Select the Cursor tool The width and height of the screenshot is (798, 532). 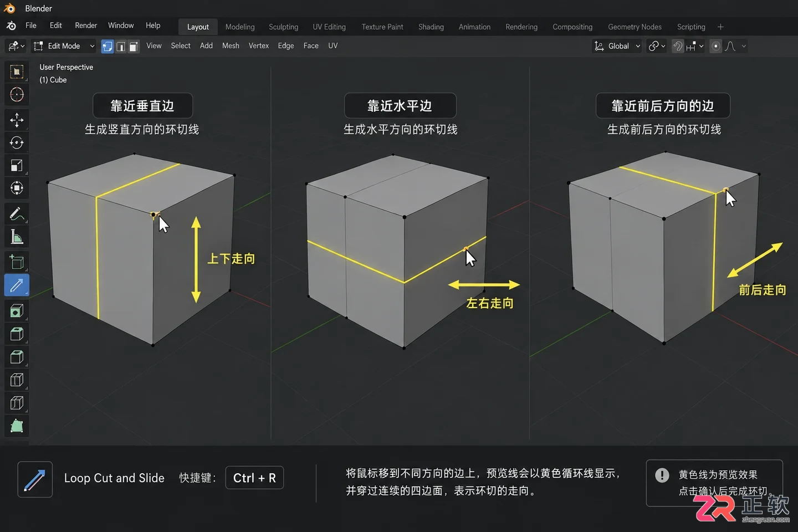17,95
